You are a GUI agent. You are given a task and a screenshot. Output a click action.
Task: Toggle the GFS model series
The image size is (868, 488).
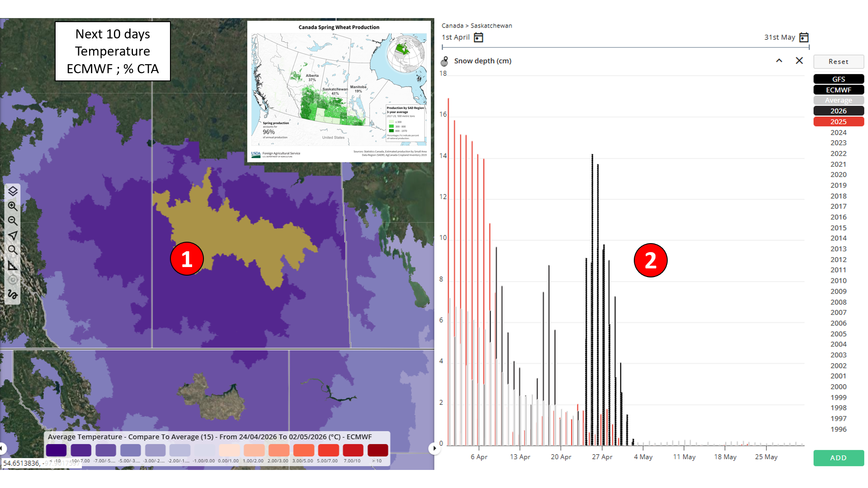[838, 79]
